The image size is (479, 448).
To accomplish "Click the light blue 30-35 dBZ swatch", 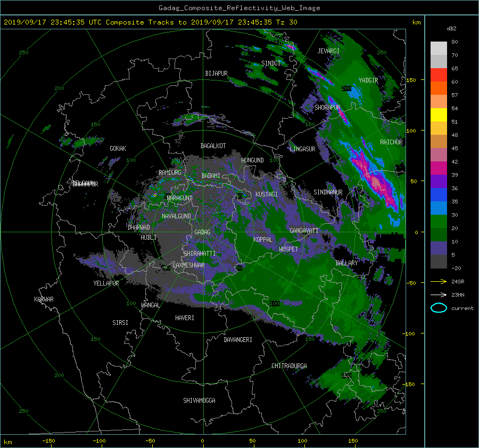I will tap(439, 208).
